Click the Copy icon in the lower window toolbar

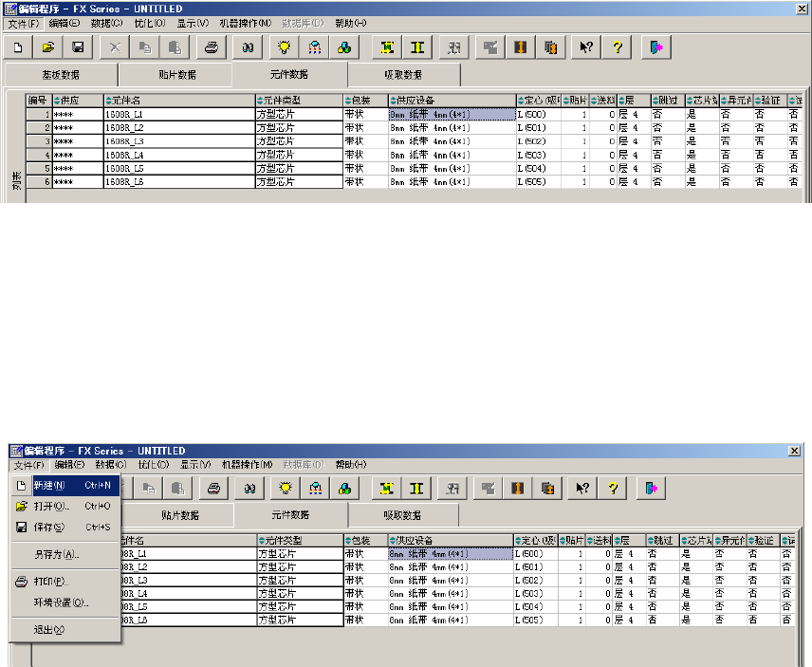coord(149,489)
